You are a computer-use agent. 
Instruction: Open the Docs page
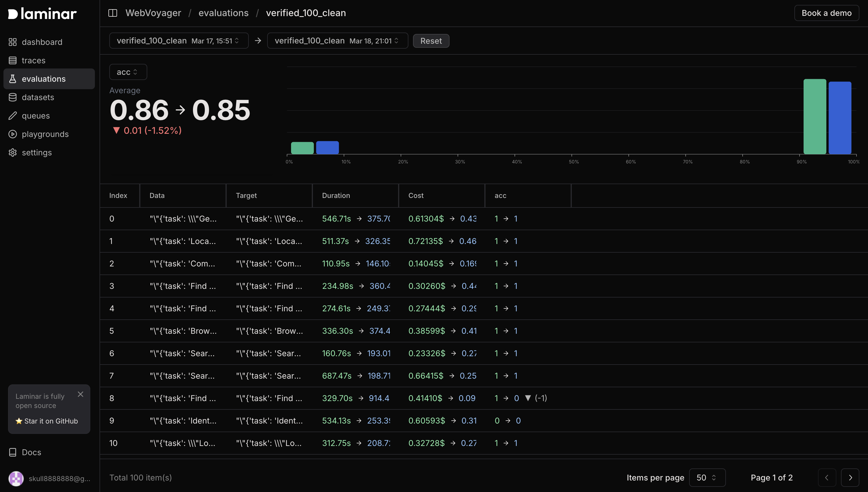[31, 452]
